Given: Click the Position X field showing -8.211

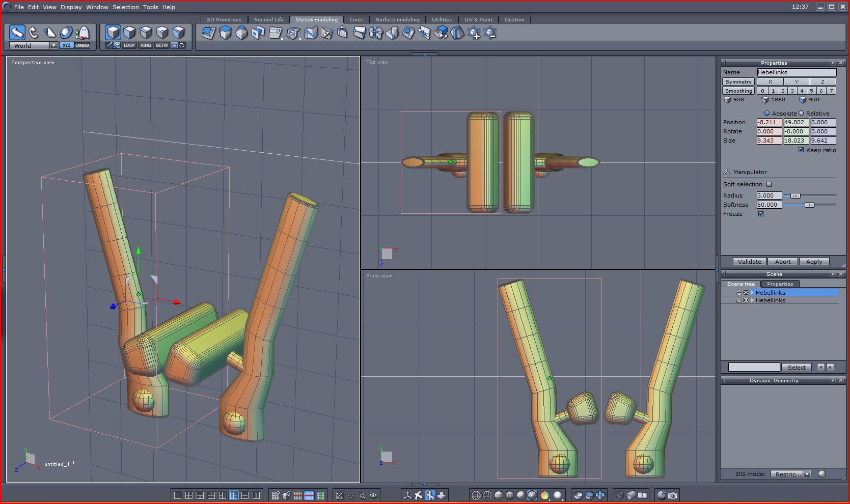Looking at the screenshot, I should 769,122.
